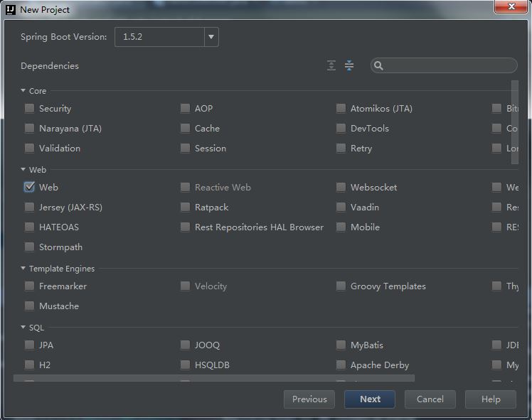Check the Stormpath dependency
The image size is (532, 420).
point(30,247)
